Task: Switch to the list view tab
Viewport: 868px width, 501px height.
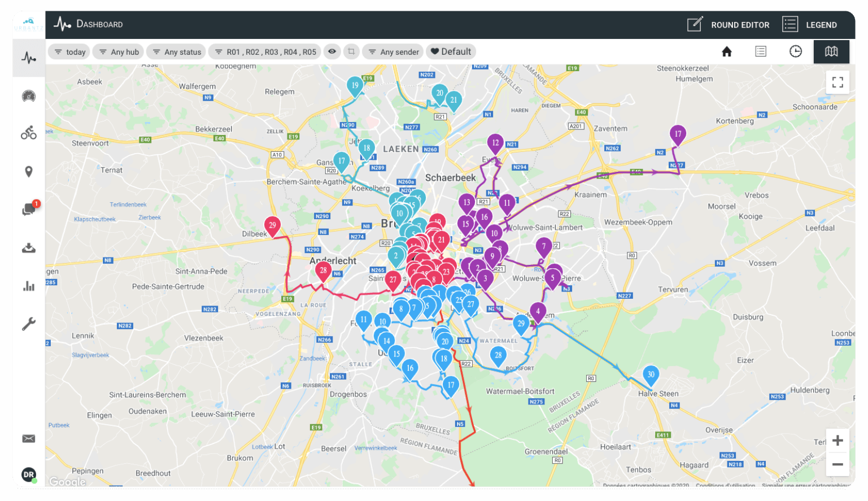Action: point(761,51)
